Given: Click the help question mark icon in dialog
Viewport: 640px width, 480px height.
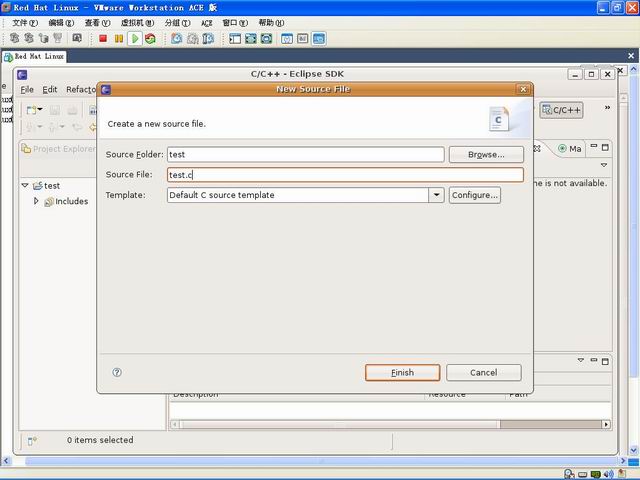Looking at the screenshot, I should coord(117,372).
